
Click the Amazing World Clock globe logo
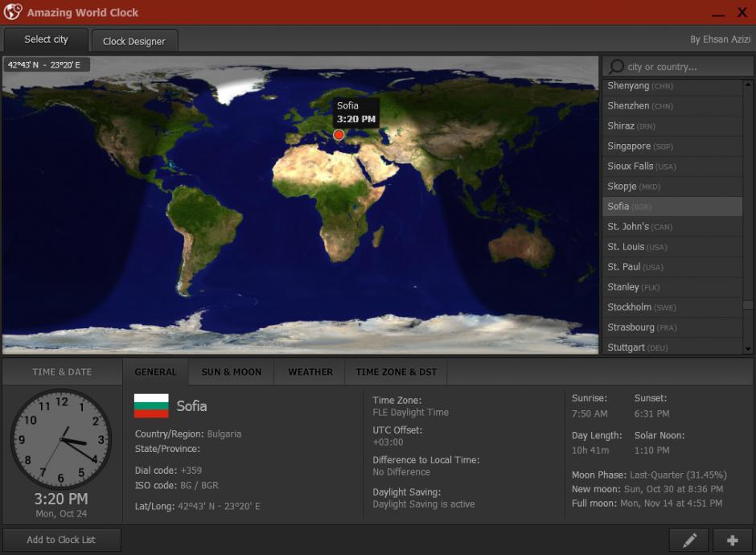click(13, 11)
